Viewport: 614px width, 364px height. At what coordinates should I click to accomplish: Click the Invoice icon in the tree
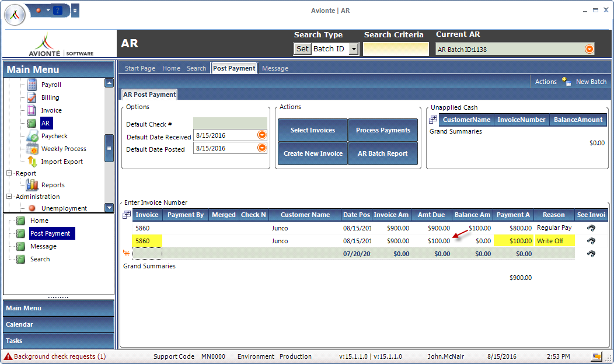pos(32,111)
